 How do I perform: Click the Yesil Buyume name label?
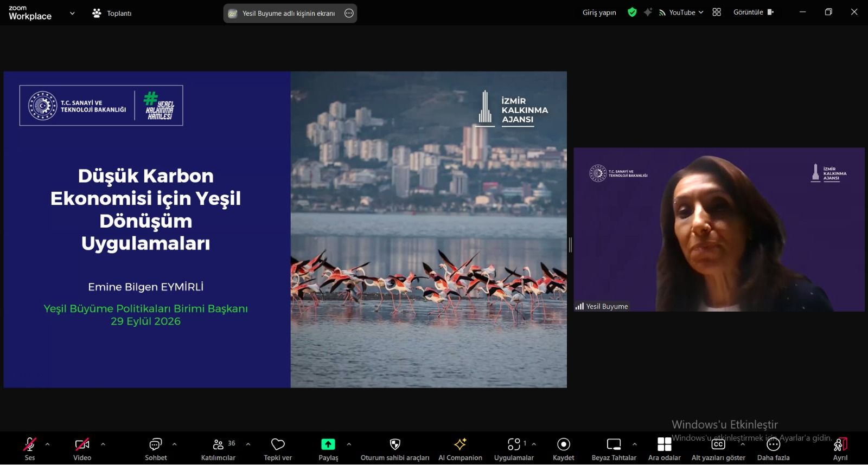607,306
